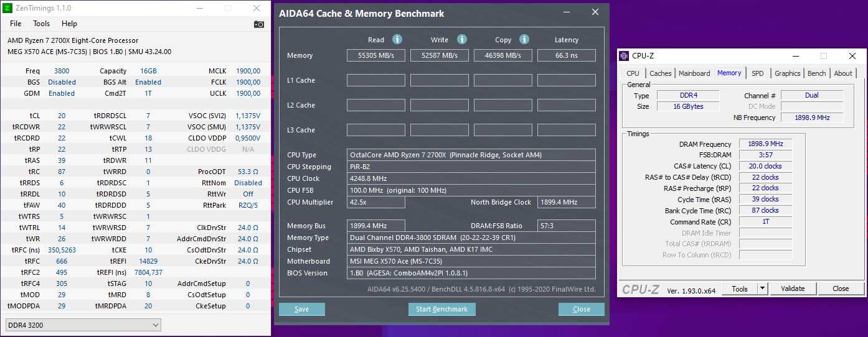Click the CPU-Z title bar icon
Viewport: 868px width, 337px height.
click(624, 56)
